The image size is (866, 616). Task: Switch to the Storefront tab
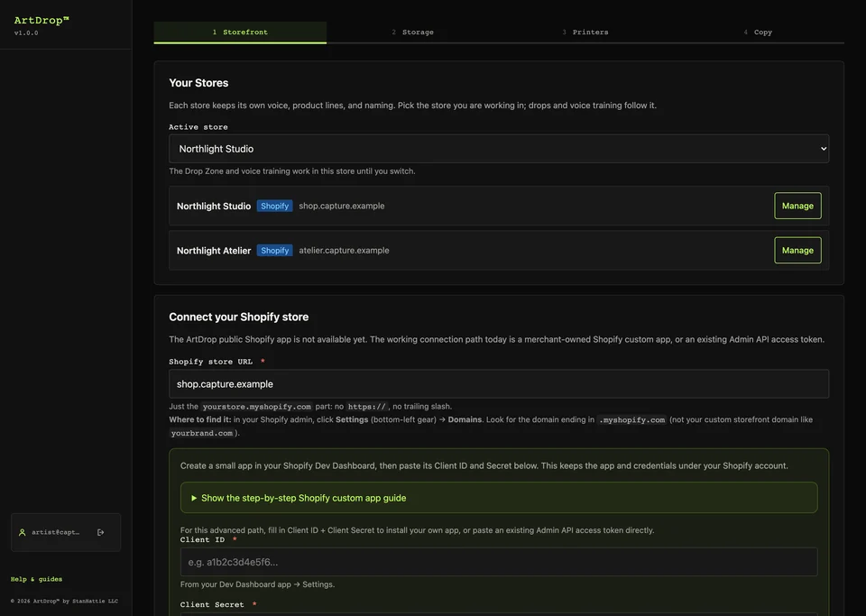(240, 32)
